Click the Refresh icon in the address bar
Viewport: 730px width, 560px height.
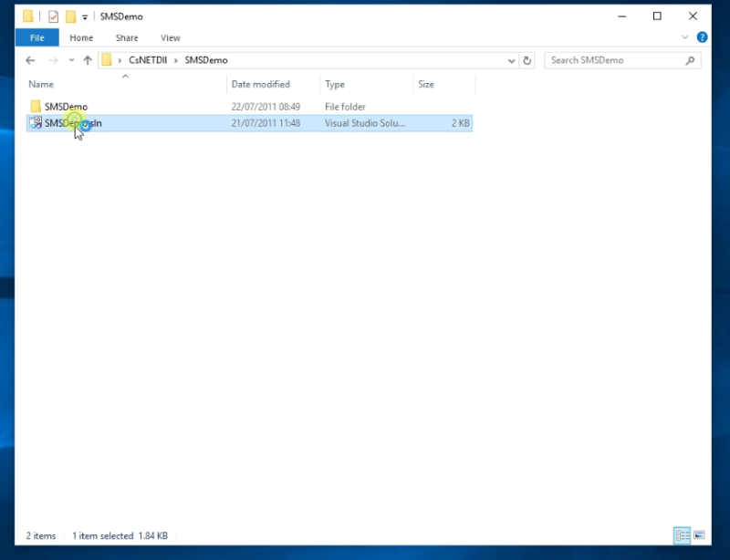pos(527,60)
